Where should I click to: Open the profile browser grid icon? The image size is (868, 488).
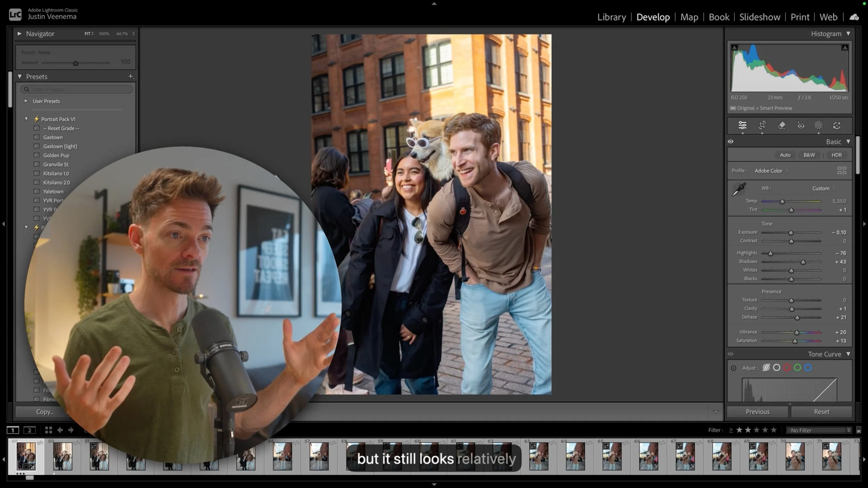842,170
